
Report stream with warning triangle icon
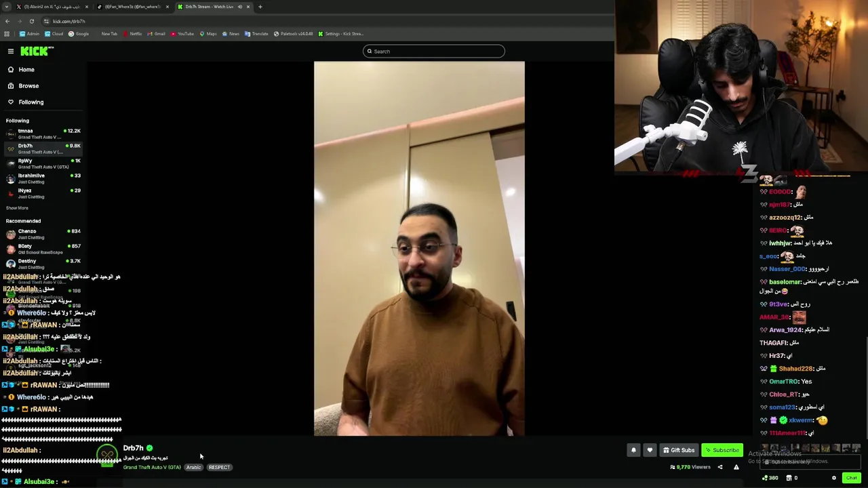(736, 467)
